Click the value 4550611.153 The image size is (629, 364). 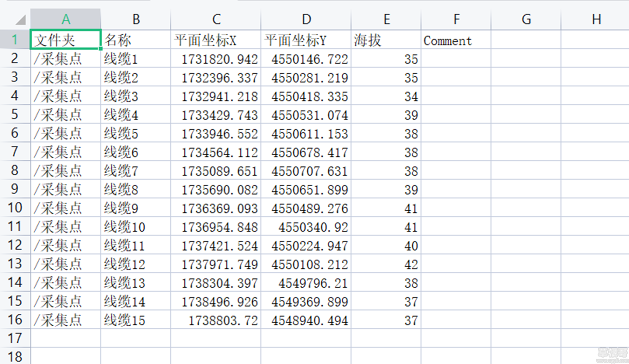tap(310, 134)
